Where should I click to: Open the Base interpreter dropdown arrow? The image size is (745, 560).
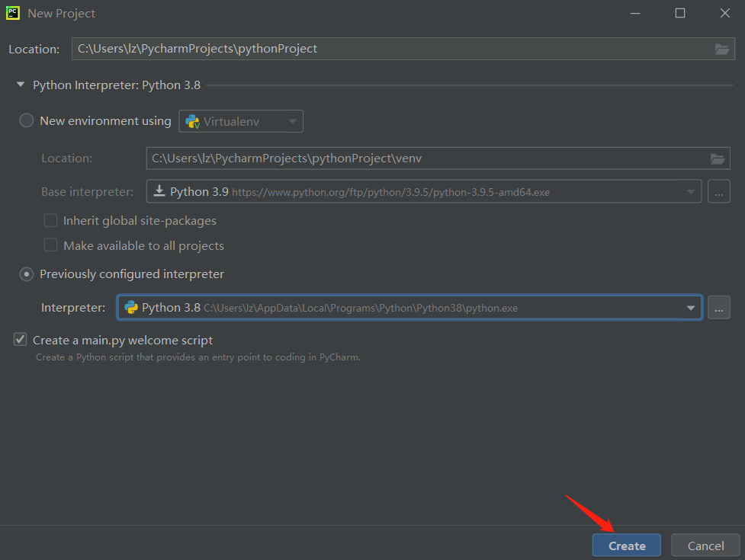click(690, 192)
